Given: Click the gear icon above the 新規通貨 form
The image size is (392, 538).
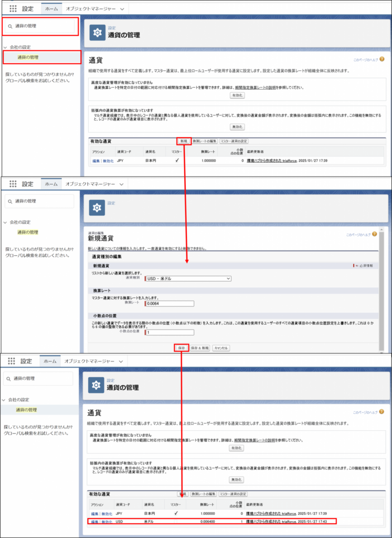Looking at the screenshot, I should coord(97,208).
